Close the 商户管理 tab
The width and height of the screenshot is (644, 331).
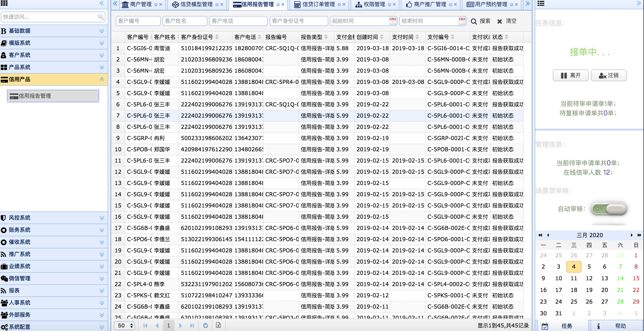pos(161,5)
